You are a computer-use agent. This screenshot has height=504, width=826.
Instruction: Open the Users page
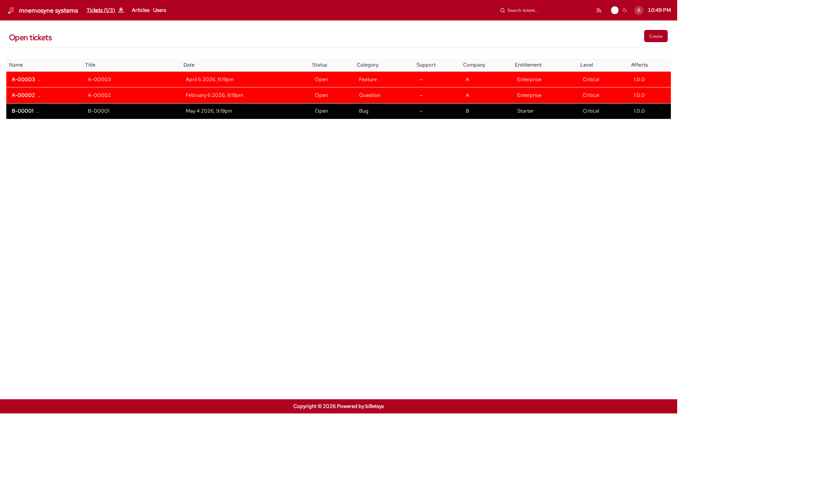(x=159, y=10)
